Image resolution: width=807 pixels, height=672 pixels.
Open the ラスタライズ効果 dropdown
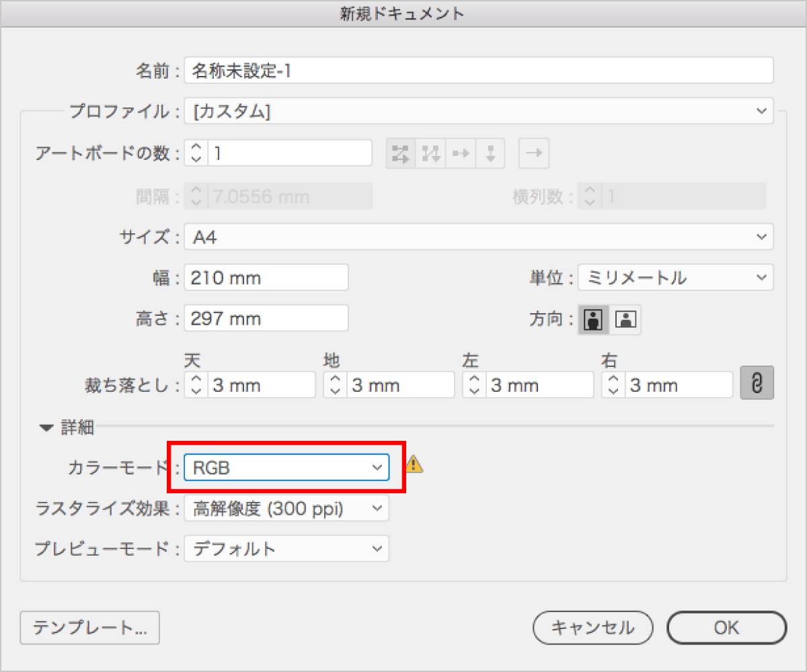coord(286,509)
